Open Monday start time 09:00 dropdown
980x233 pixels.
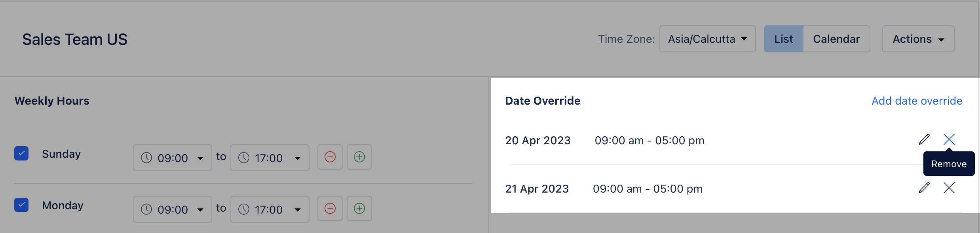173,209
